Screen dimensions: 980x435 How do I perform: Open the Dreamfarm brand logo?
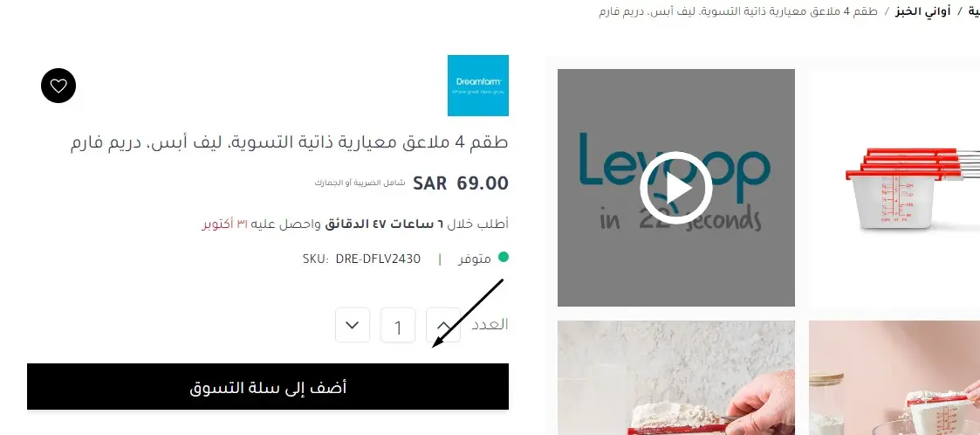click(478, 86)
